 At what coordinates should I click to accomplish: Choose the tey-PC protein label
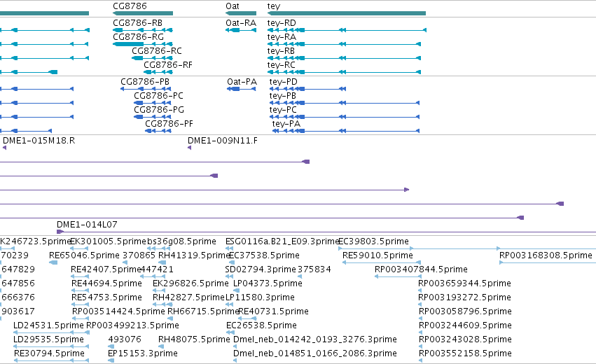coord(283,110)
